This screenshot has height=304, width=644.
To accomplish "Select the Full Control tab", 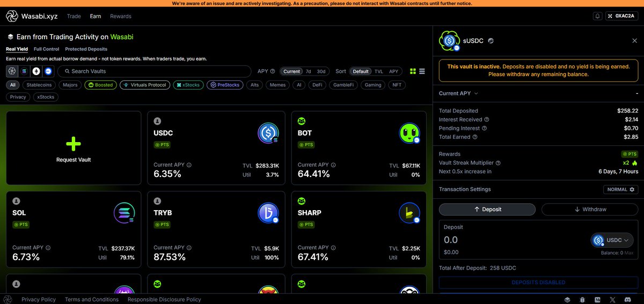I will click(x=46, y=49).
